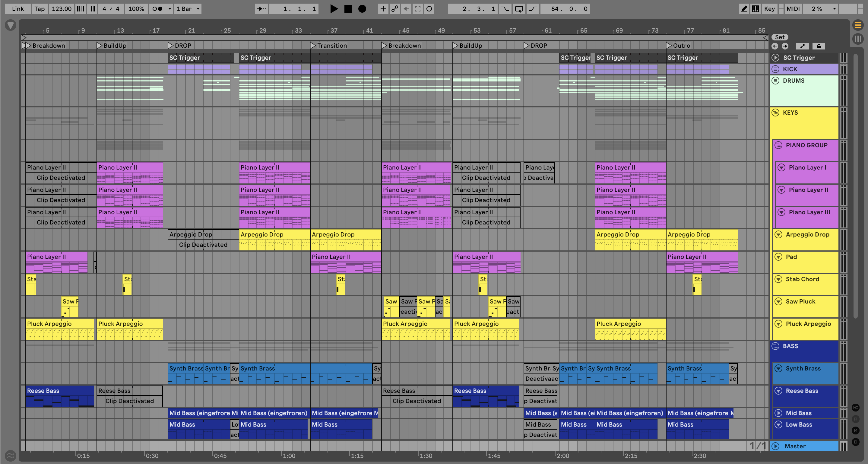Click the Stop button
868x464 pixels.
click(x=348, y=9)
